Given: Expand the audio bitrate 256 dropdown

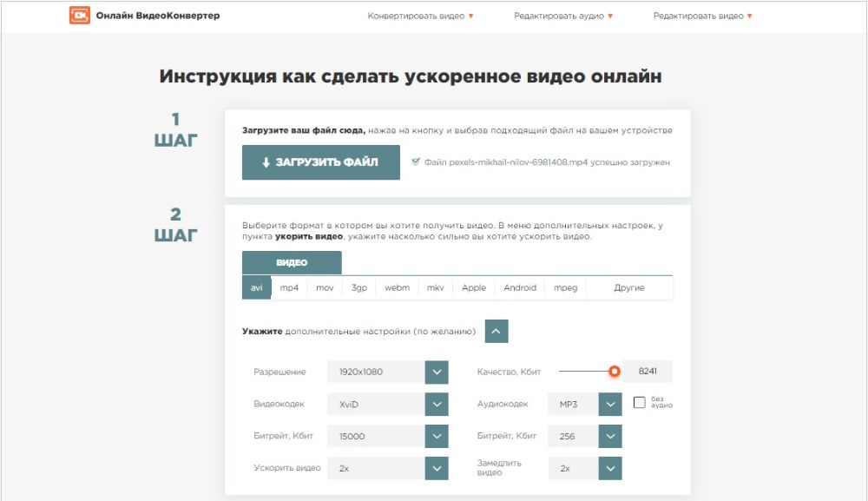Looking at the screenshot, I should pos(611,436).
